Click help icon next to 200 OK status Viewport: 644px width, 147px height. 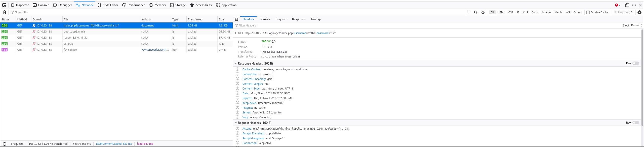pyautogui.click(x=274, y=42)
